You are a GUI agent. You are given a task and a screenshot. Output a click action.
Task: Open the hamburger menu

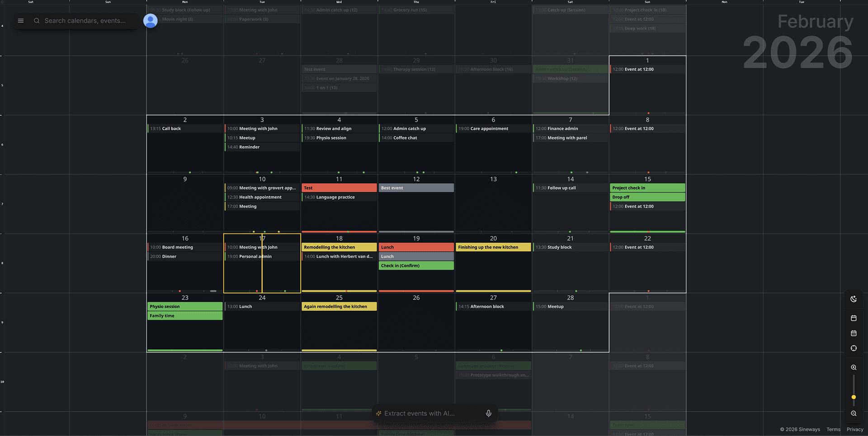click(21, 20)
